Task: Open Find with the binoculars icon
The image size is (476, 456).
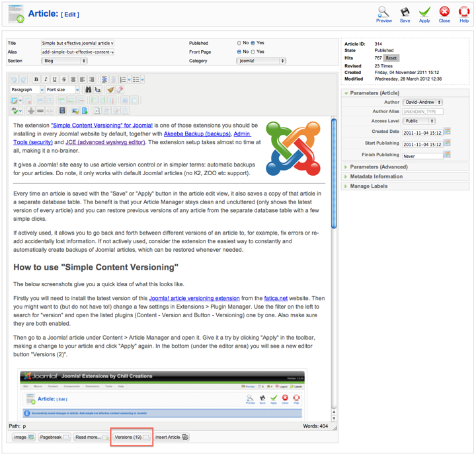Action: pos(88,90)
